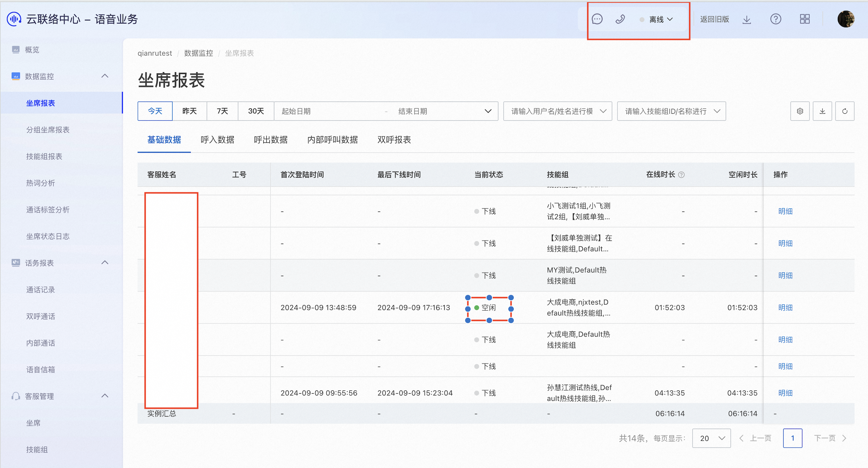Screen dimensions: 868x468
Task: Switch to 内部呼叫数据 tab
Action: click(x=332, y=140)
